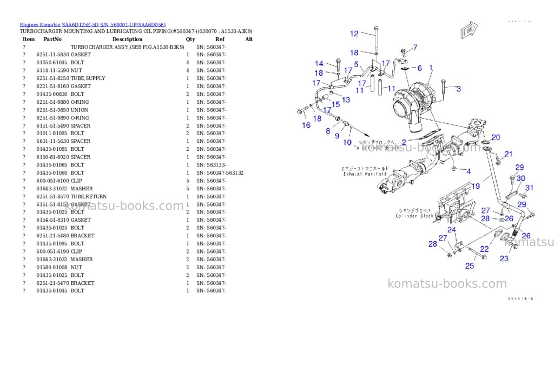This screenshot has height=392, width=554.
Task: Select part number 01435-01095
Action: coord(51,244)
